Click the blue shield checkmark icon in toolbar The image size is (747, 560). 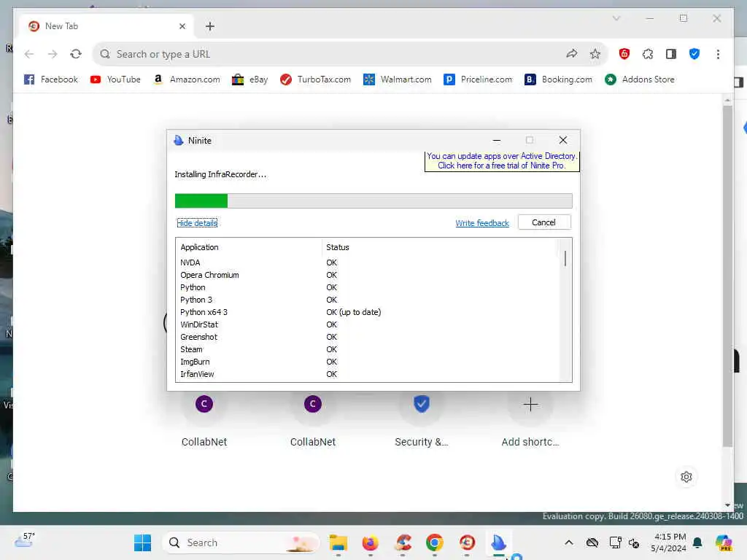coord(694,54)
